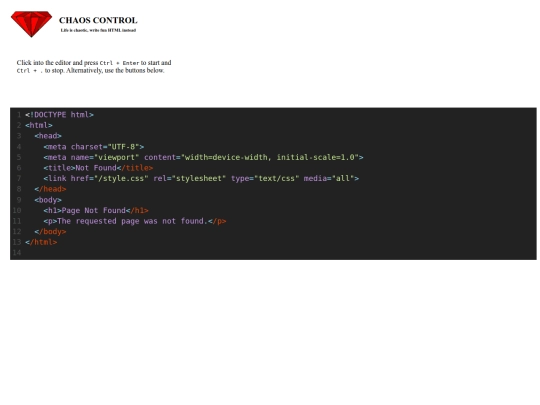Click line number 7 in the gutter
Screen dimensions: 540x405
19,178
